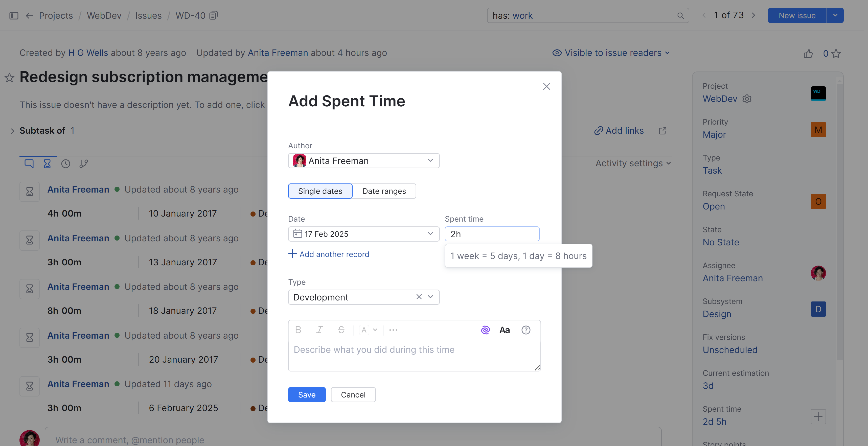Open the AI assistant icon in the editor toolbar
Screen dimensions: 868x446
pyautogui.click(x=485, y=330)
